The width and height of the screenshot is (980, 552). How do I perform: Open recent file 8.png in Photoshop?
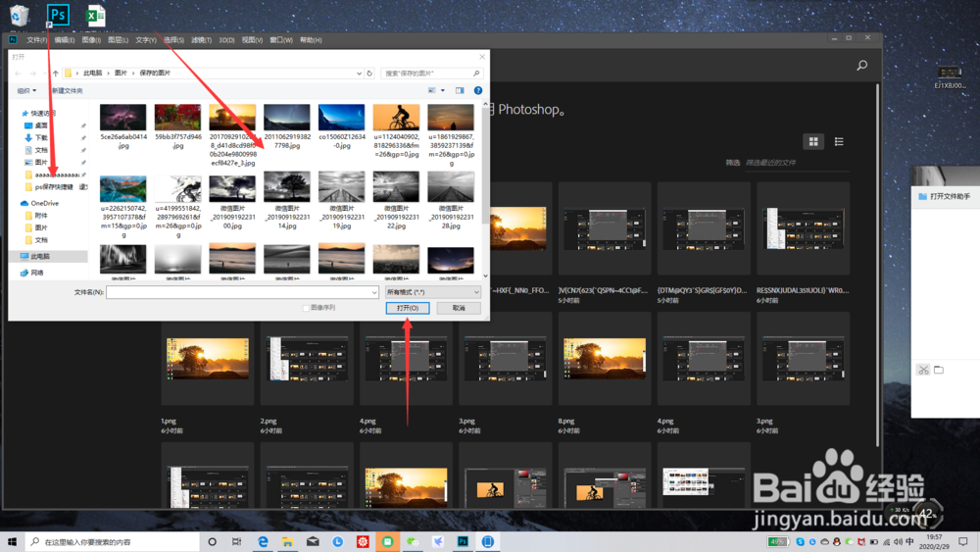point(605,359)
